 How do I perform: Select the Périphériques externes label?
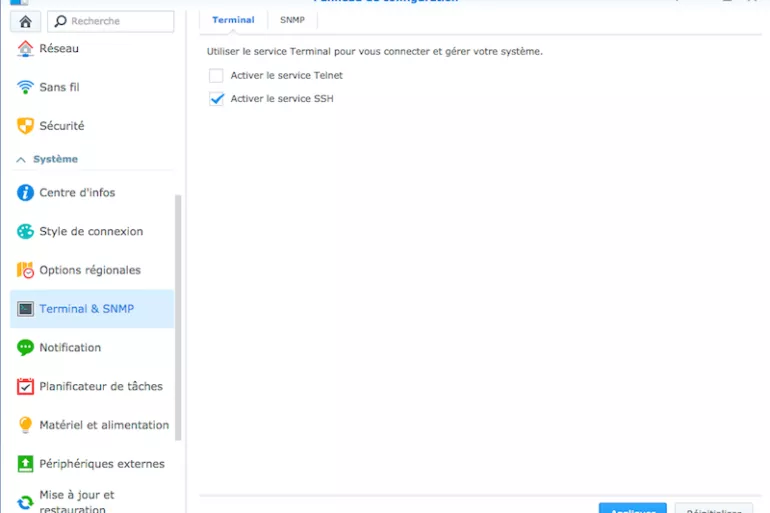102,464
